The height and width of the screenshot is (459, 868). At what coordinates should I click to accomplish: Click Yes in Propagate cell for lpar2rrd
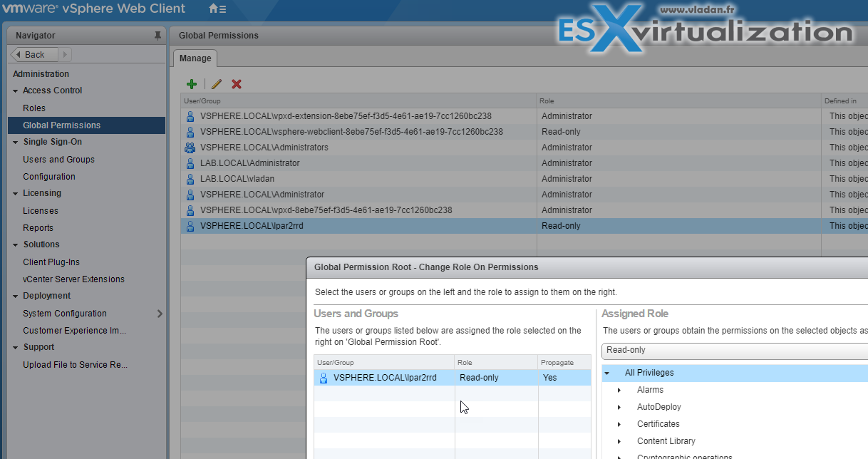click(x=549, y=378)
